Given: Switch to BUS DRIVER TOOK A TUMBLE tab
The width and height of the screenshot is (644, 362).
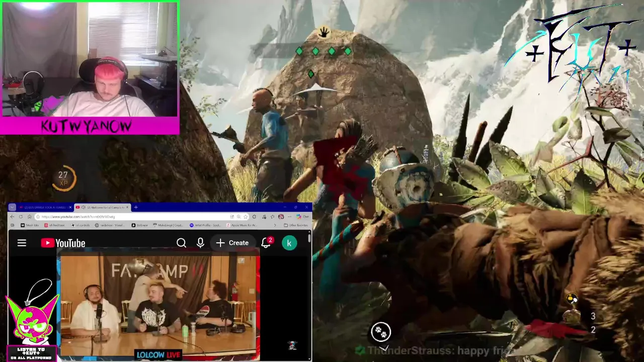Looking at the screenshot, I should pos(45,207).
